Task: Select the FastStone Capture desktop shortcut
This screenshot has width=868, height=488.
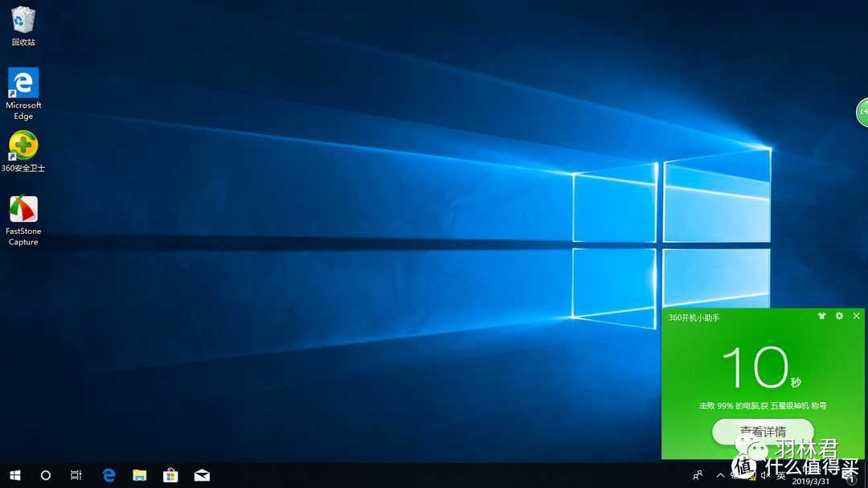Action: pyautogui.click(x=23, y=220)
